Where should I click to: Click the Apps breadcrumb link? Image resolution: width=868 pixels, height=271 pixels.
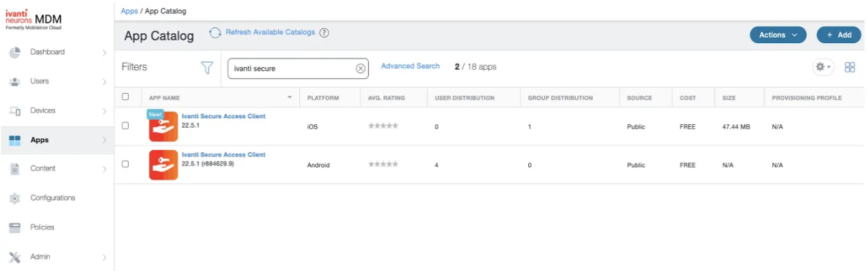tap(129, 11)
